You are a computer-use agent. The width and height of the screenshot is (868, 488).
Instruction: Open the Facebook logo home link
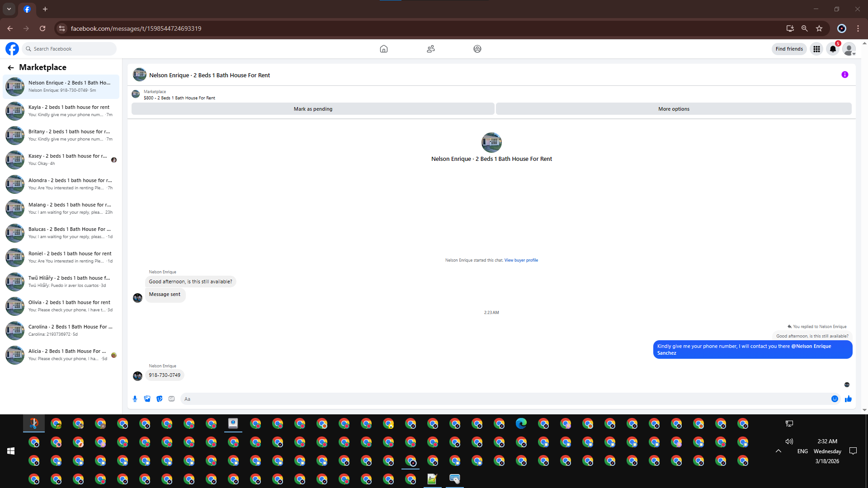point(12,49)
